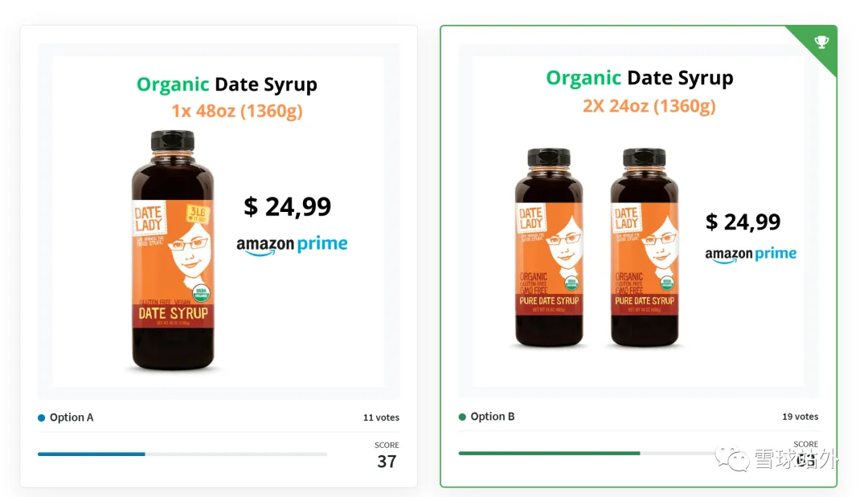Image resolution: width=868 pixels, height=497 pixels.
Task: Click the Amazon smile arrow under Option A's price
Action: pos(259,251)
